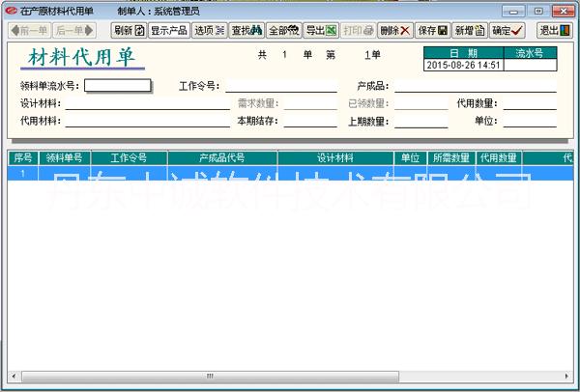Click the 打印 print button

pyautogui.click(x=358, y=30)
